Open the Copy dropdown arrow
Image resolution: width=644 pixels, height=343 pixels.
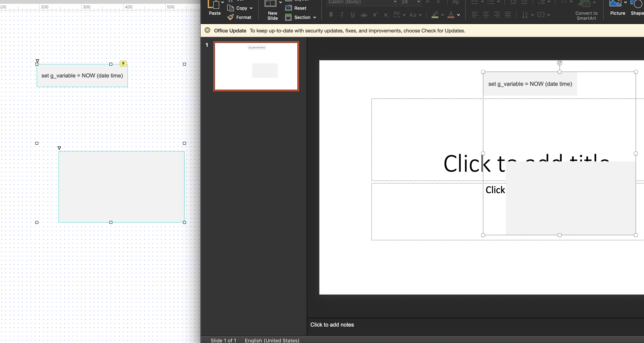(251, 8)
